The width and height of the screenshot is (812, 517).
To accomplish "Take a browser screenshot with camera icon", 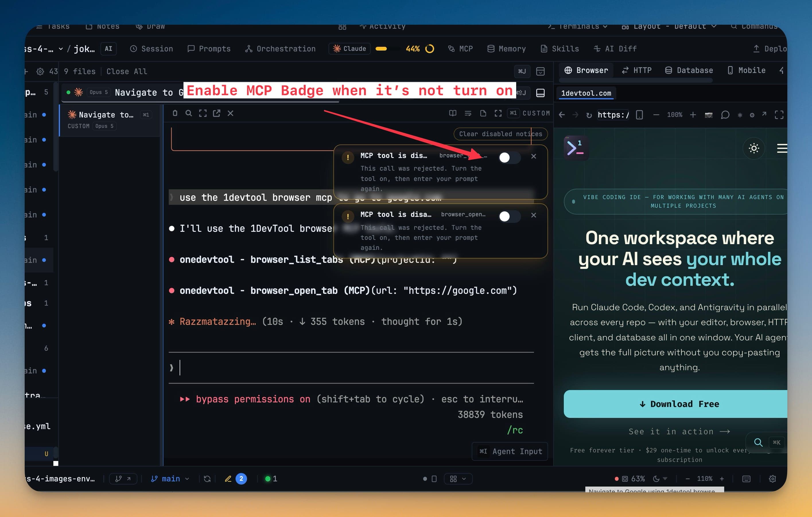I will (x=708, y=115).
